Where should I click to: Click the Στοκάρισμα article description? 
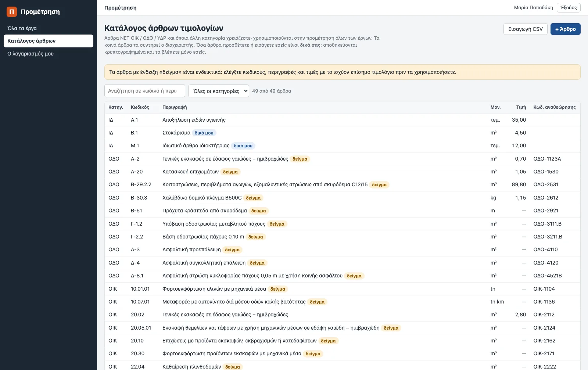[x=176, y=133]
